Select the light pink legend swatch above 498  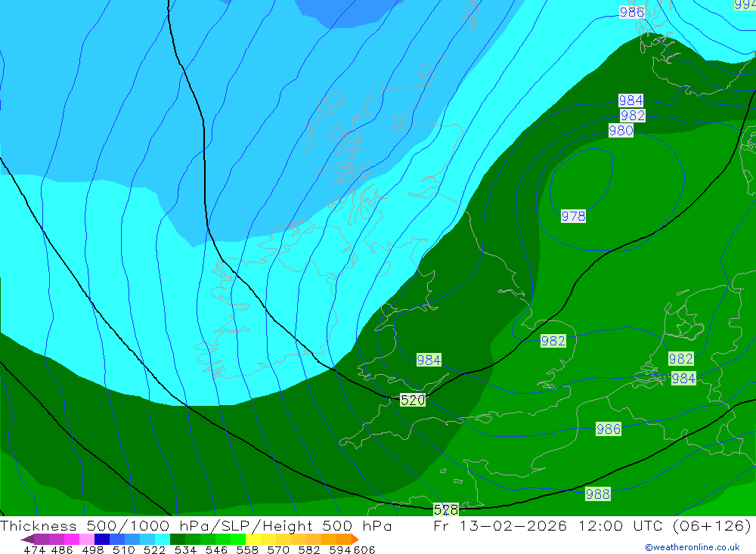click(87, 539)
